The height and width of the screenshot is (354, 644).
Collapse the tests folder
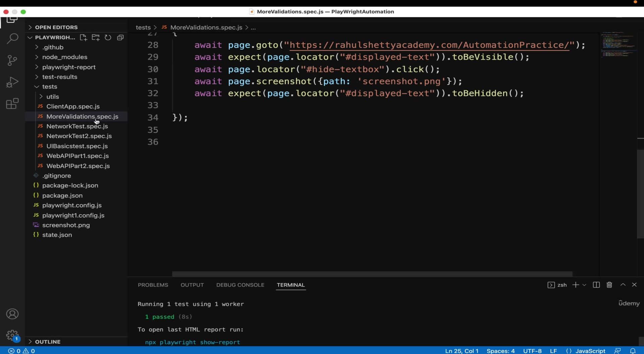tap(50, 86)
